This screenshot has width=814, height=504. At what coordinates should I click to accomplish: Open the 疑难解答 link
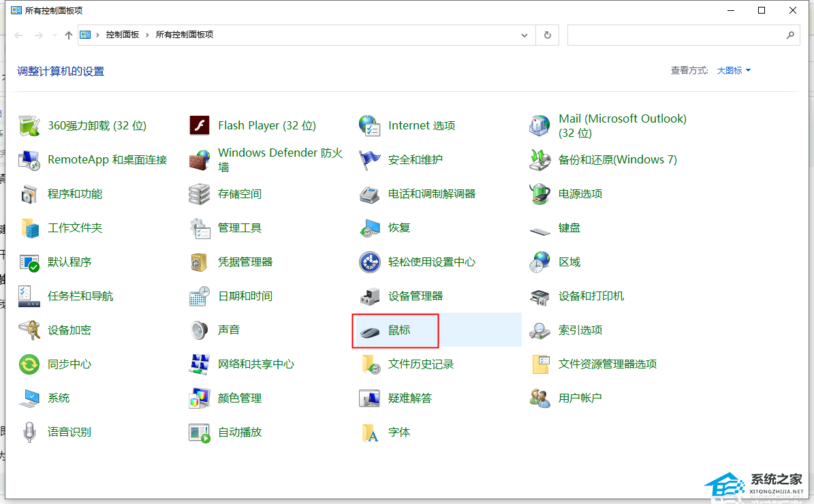click(409, 398)
